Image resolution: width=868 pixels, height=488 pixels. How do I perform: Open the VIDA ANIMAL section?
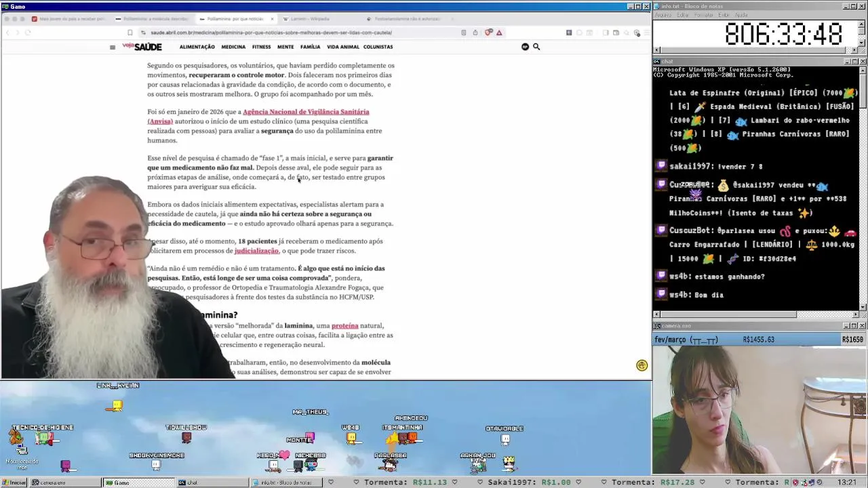click(x=343, y=47)
